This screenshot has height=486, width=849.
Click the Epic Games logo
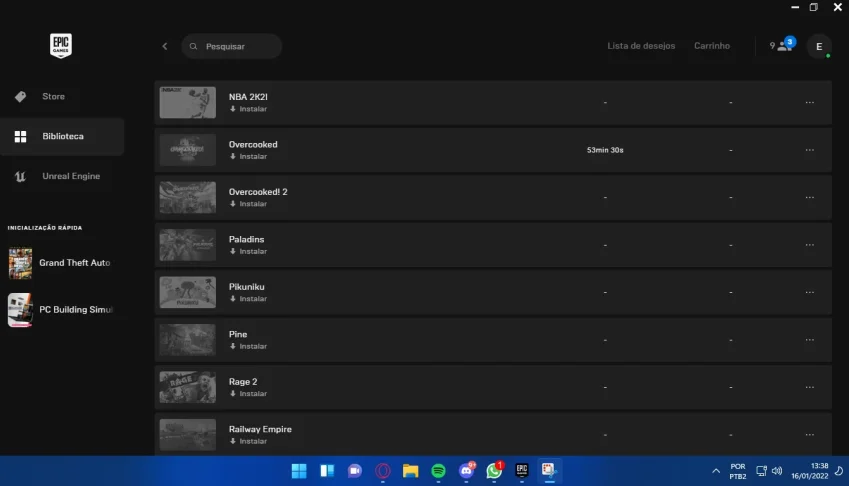pos(61,45)
